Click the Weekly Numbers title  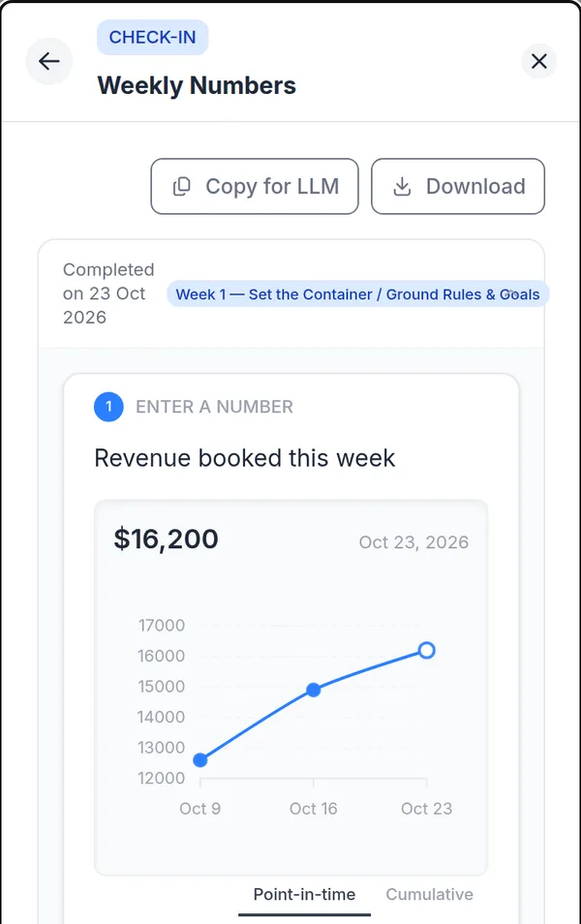tap(197, 85)
